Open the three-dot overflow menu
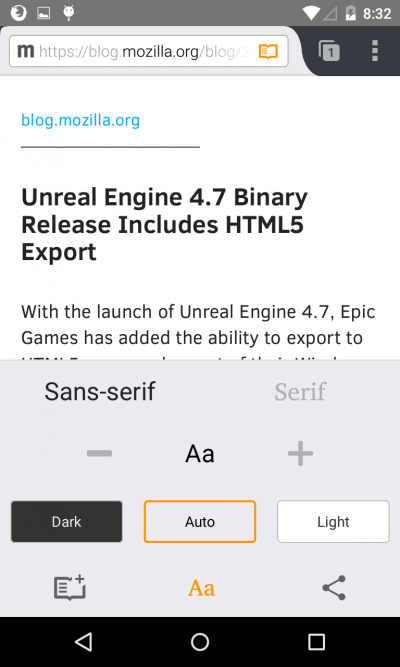This screenshot has height=667, width=400. click(375, 51)
